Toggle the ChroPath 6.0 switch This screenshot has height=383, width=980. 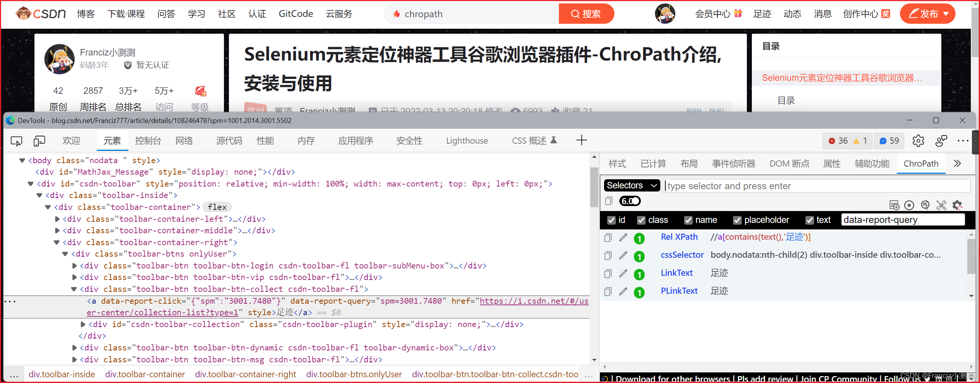630,201
